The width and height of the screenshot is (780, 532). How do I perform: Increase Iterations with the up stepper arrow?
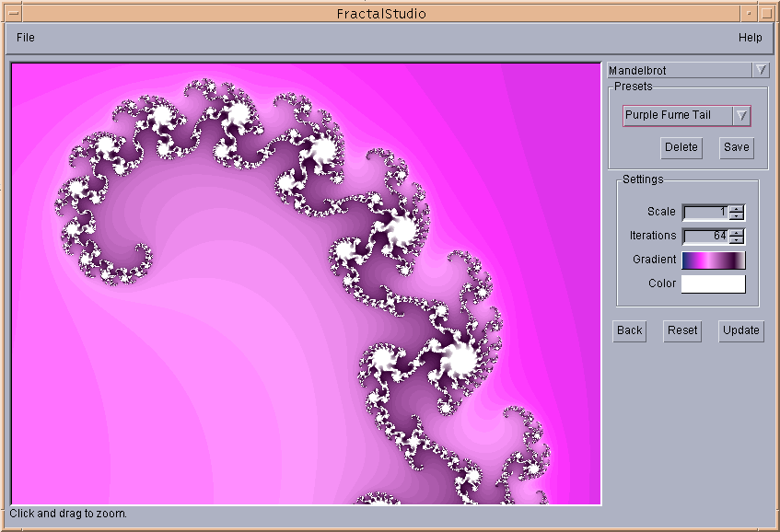[736, 233]
